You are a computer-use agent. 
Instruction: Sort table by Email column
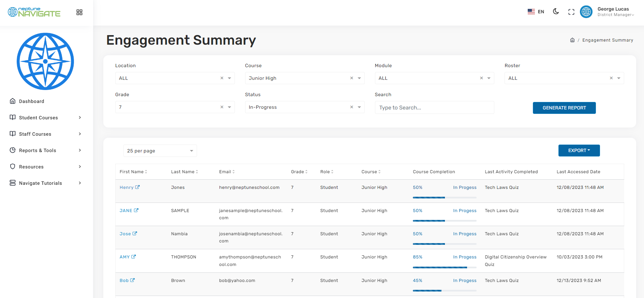[x=227, y=172]
